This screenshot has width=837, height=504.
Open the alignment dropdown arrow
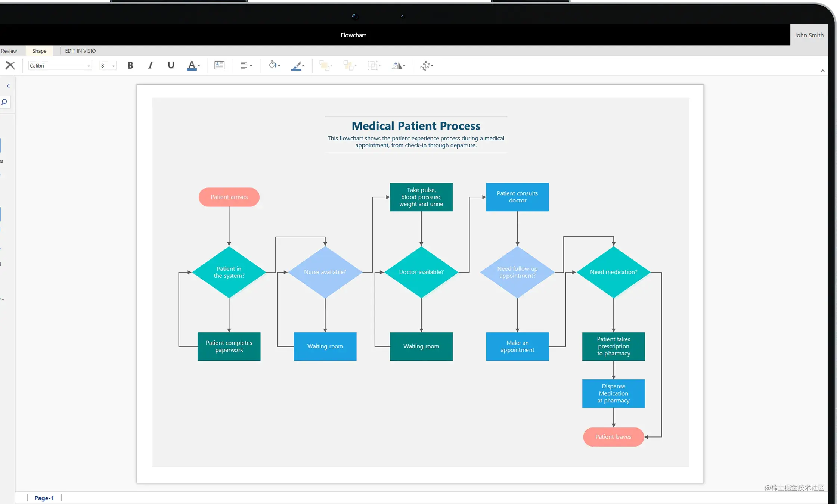pos(251,66)
